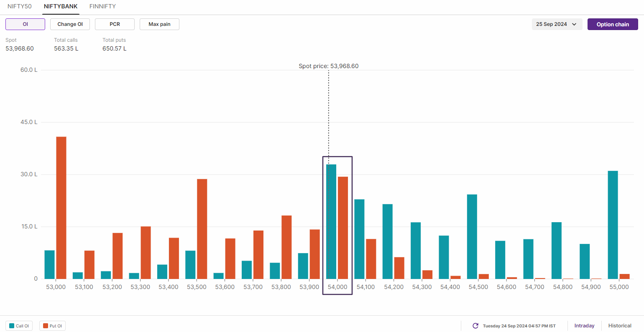Click the Total calls value 563.35 L
The height and width of the screenshot is (332, 644).
point(66,48)
